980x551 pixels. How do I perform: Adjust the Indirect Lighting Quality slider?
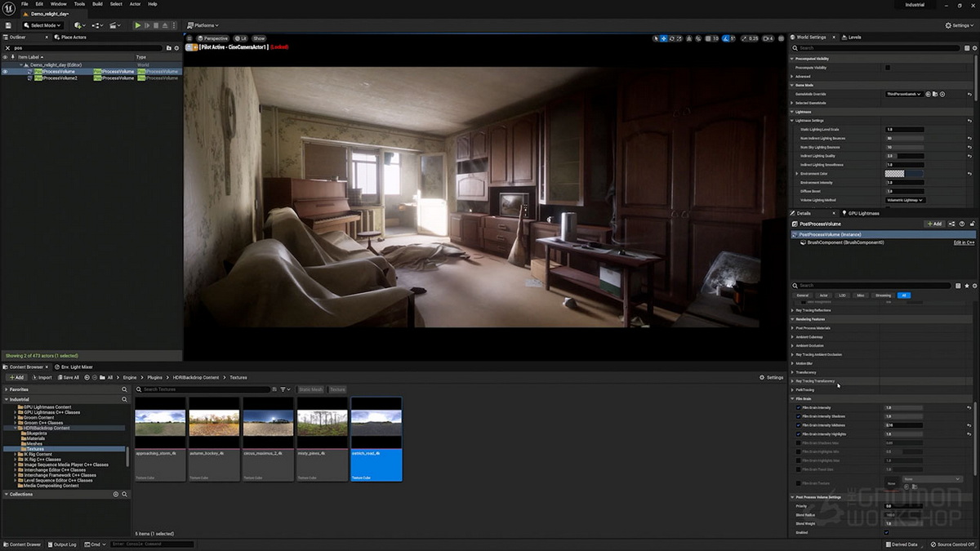(905, 156)
